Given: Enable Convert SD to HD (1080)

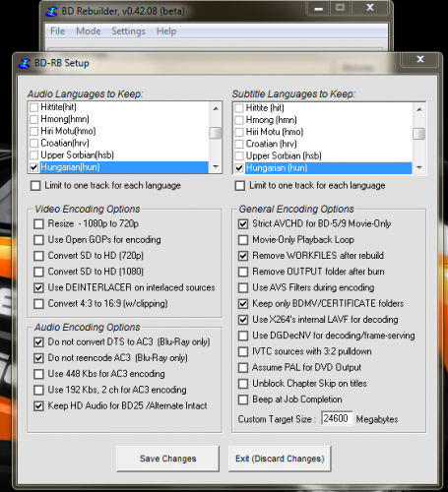Looking at the screenshot, I should [38, 272].
